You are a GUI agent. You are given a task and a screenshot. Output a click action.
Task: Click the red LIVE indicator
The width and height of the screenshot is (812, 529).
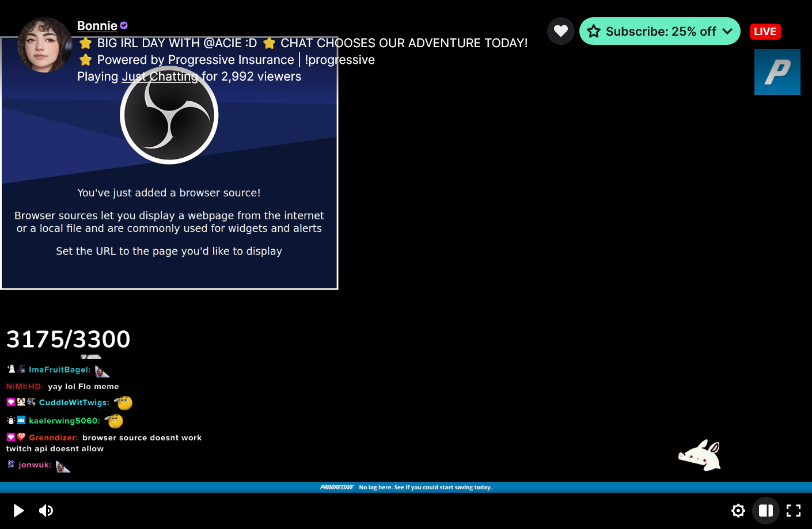pyautogui.click(x=765, y=32)
